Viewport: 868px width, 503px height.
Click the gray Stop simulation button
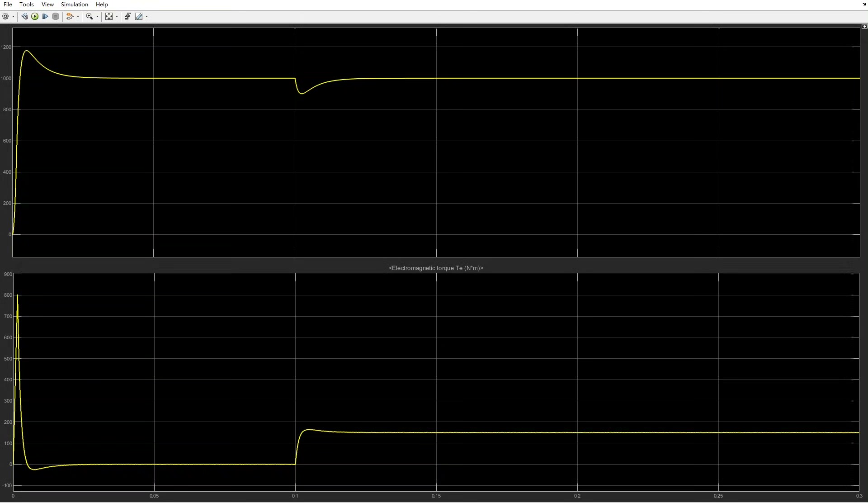click(56, 16)
